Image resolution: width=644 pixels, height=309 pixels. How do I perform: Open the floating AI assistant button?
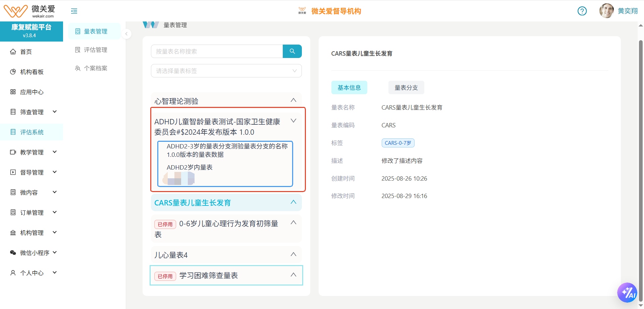click(x=627, y=293)
